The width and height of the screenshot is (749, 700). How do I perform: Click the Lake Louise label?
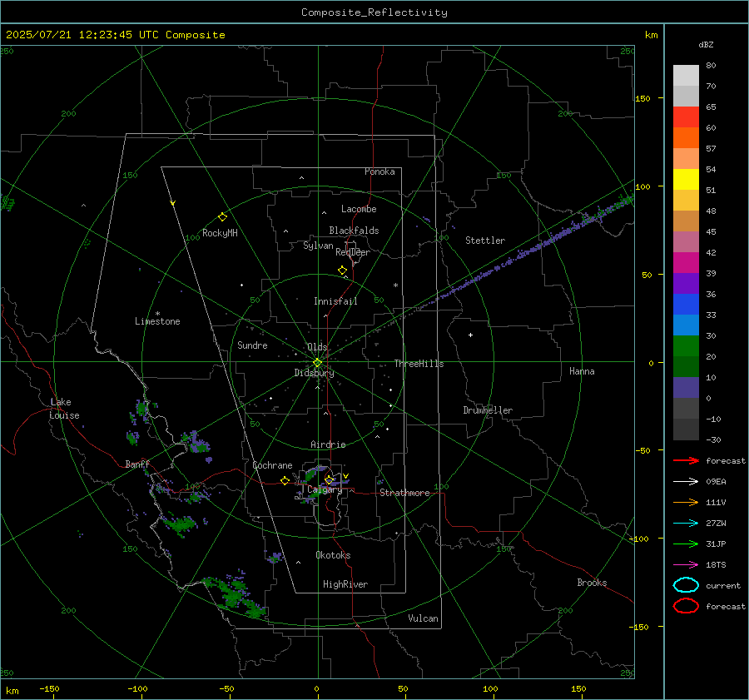pyautogui.click(x=64, y=409)
